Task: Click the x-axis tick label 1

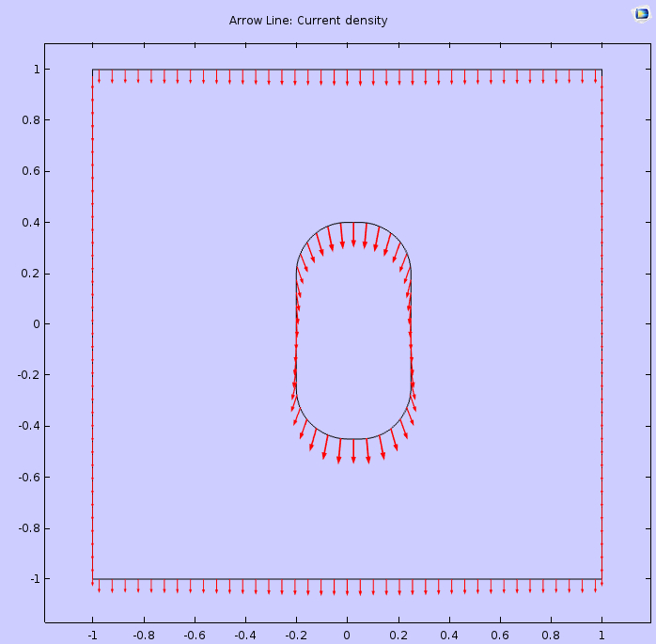Action: coord(601,635)
